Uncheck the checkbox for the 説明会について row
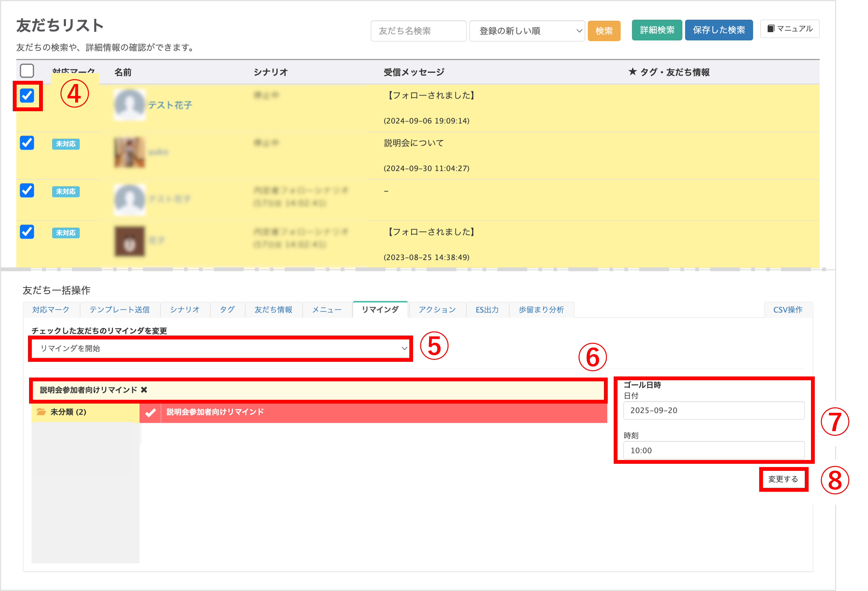 click(x=27, y=143)
